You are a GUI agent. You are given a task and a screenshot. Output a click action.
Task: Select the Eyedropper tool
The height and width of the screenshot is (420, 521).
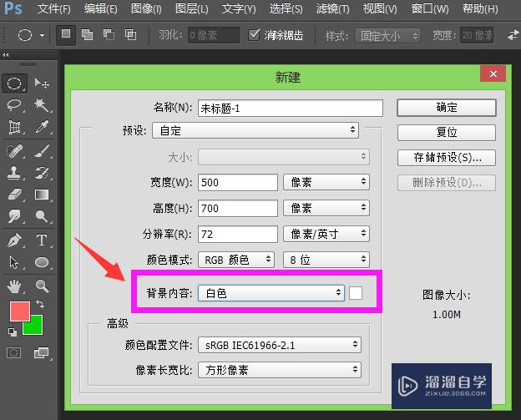(42, 127)
